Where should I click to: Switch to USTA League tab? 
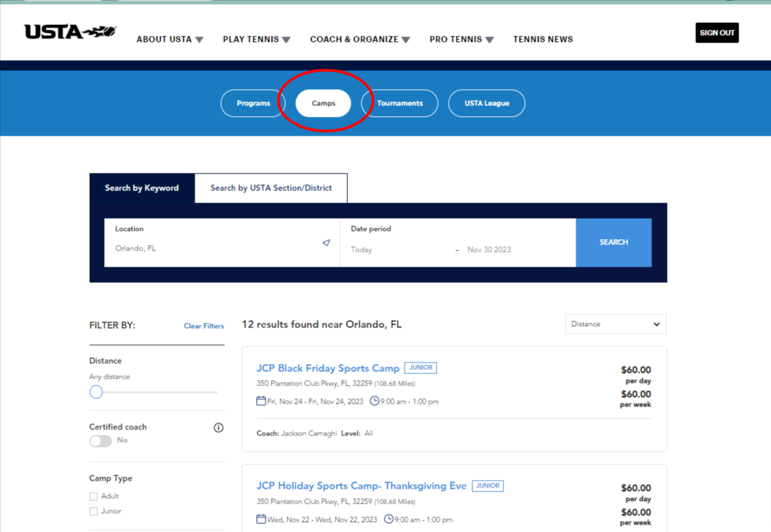tap(487, 103)
